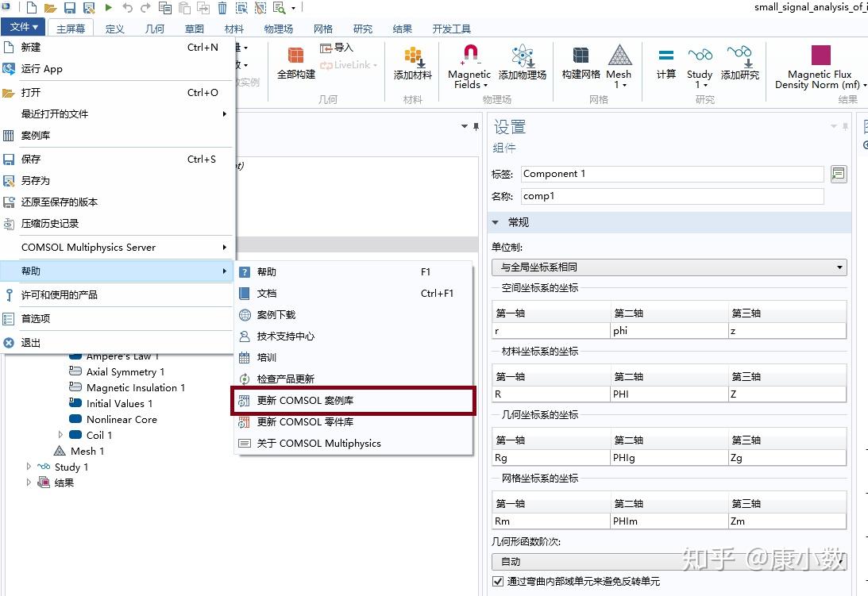868x596 pixels.
Task: Click the comp1 name input field
Action: click(672, 196)
